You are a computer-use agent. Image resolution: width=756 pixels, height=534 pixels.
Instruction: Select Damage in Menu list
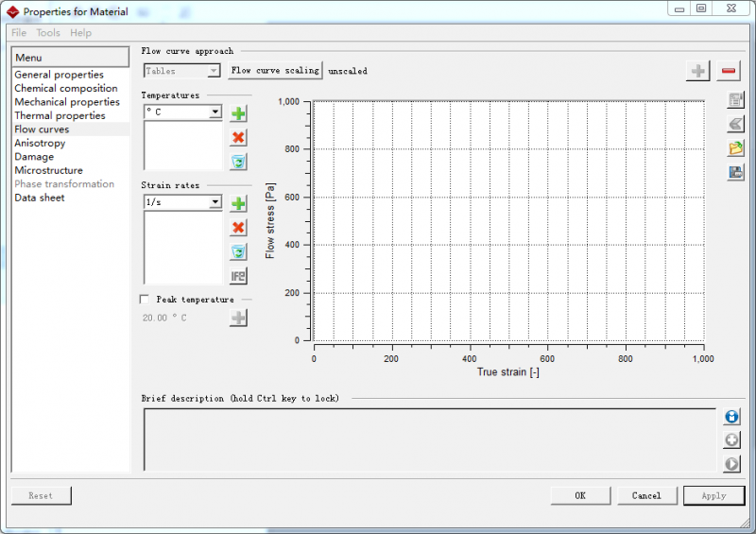click(34, 157)
